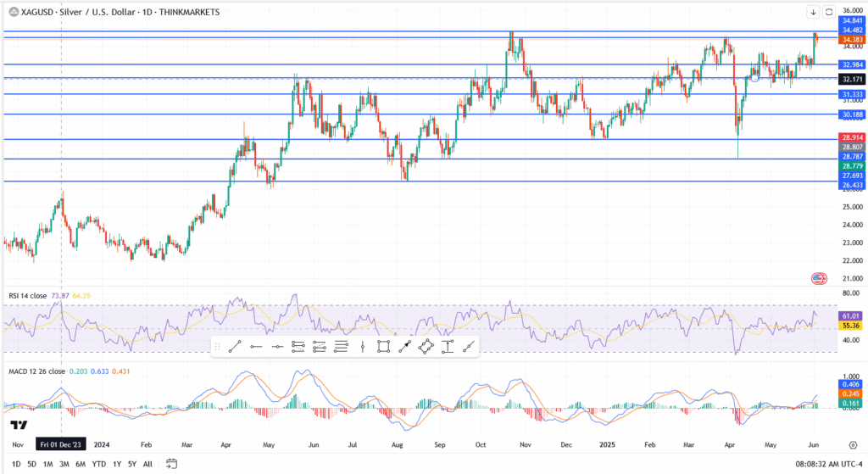Grab the drawing toolbar drag handle
Viewport: 868px width, 474px height.
[x=217, y=346]
